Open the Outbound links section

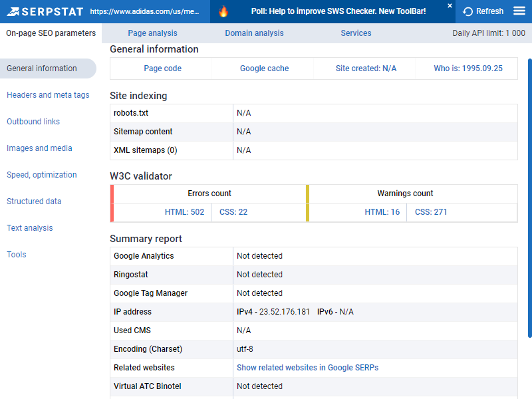coord(33,122)
